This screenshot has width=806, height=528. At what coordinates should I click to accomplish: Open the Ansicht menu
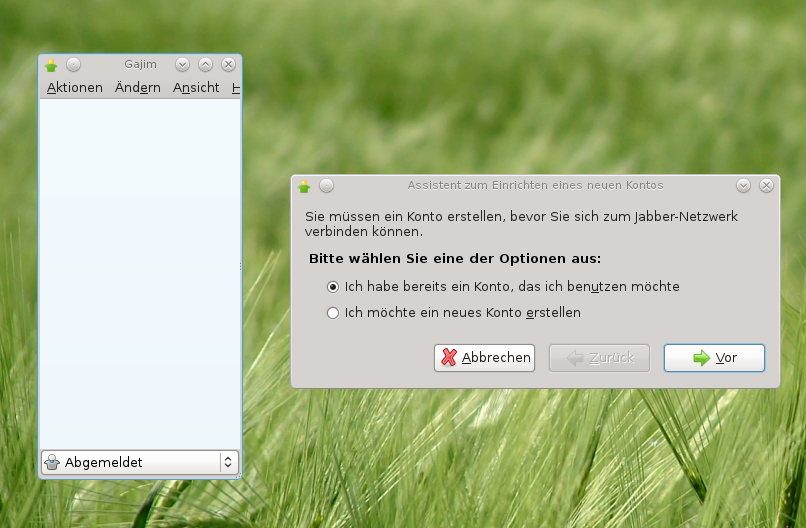point(196,88)
